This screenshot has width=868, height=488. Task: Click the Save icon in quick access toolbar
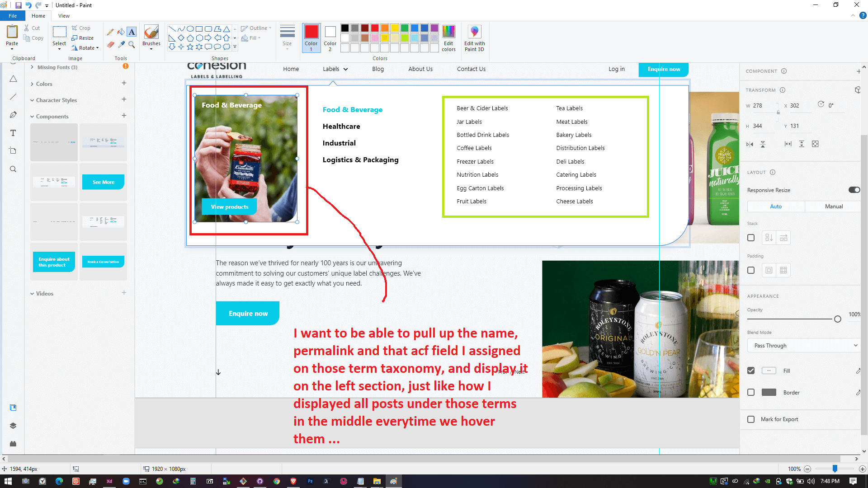(19, 5)
